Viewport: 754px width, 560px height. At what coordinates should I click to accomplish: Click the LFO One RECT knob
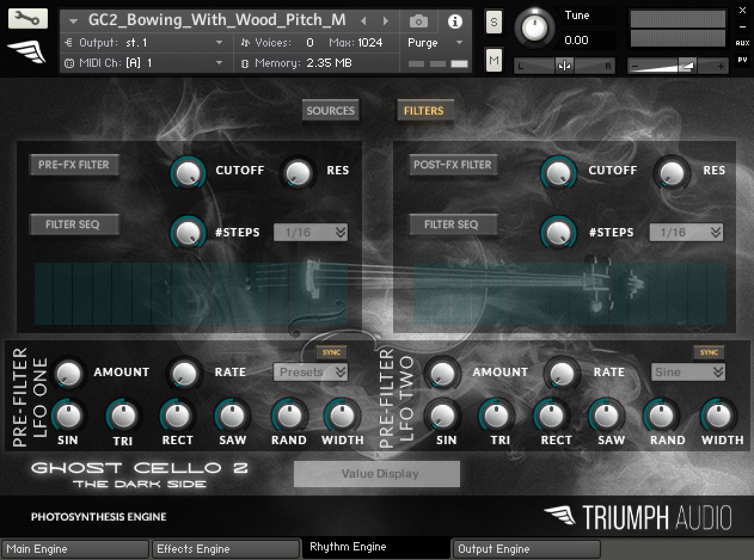(177, 416)
